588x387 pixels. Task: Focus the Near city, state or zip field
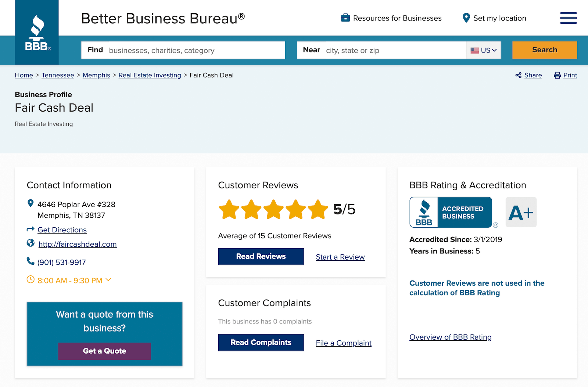(x=381, y=50)
